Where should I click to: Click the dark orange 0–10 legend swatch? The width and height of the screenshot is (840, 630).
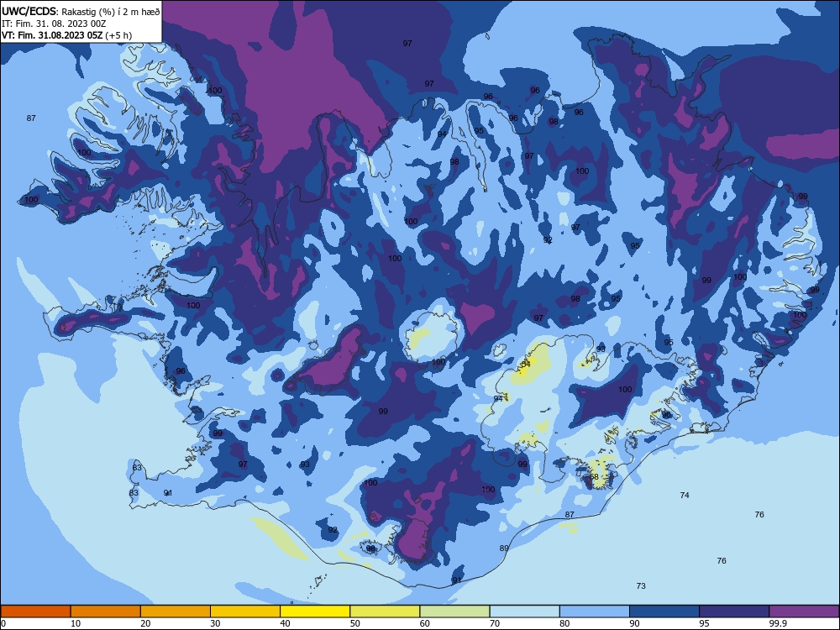click(35, 612)
